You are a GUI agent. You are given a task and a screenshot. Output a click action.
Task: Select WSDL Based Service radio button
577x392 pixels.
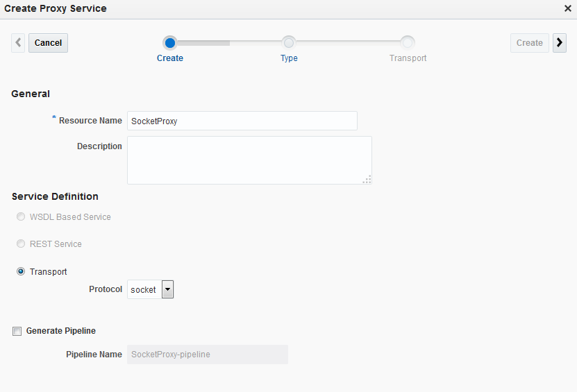pos(21,217)
